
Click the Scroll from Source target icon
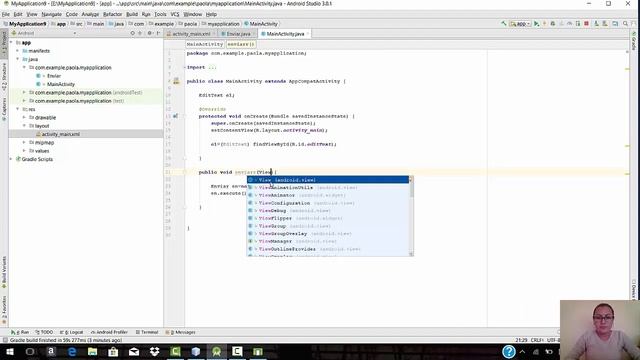(x=133, y=33)
